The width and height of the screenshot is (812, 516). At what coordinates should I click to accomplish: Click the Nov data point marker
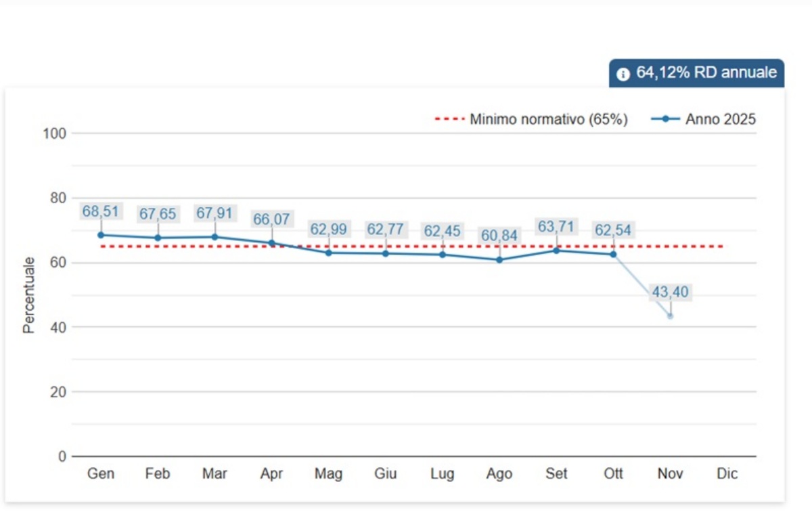click(671, 316)
